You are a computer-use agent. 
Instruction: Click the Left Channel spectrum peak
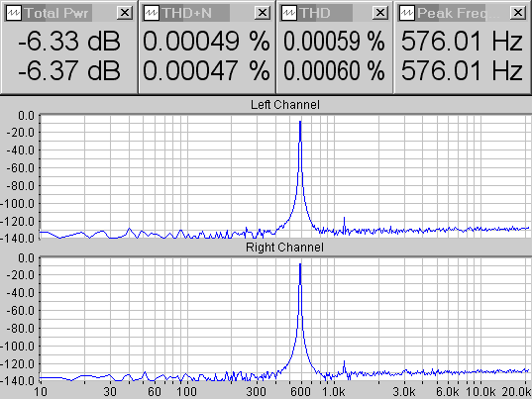click(x=300, y=122)
